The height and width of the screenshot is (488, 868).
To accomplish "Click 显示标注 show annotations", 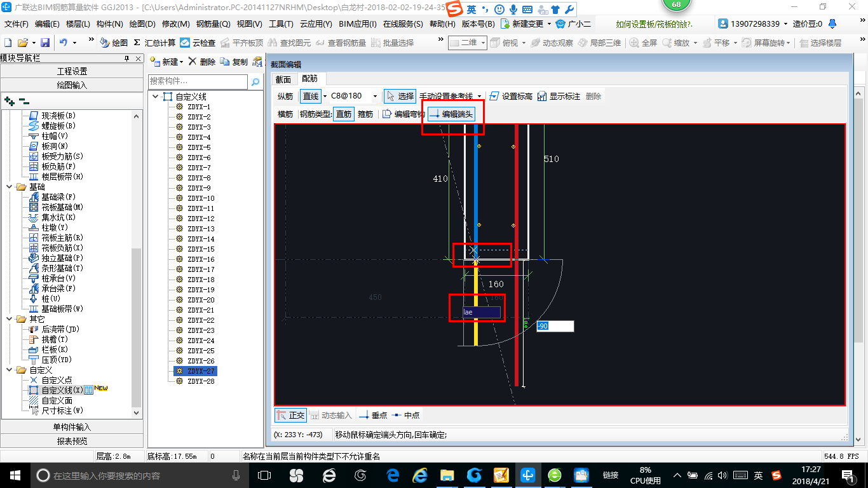I will [559, 96].
